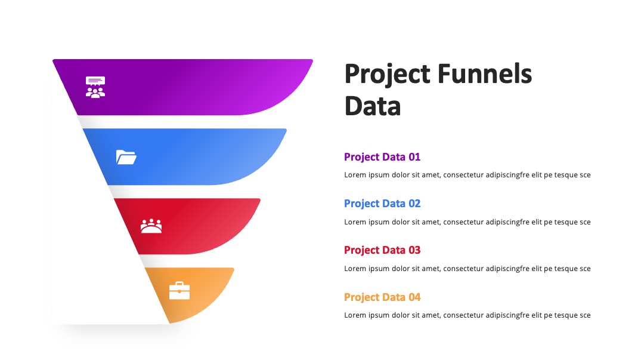This screenshot has width=644, height=363.
Task: Click description text under Project Data 04
Action: [467, 315]
